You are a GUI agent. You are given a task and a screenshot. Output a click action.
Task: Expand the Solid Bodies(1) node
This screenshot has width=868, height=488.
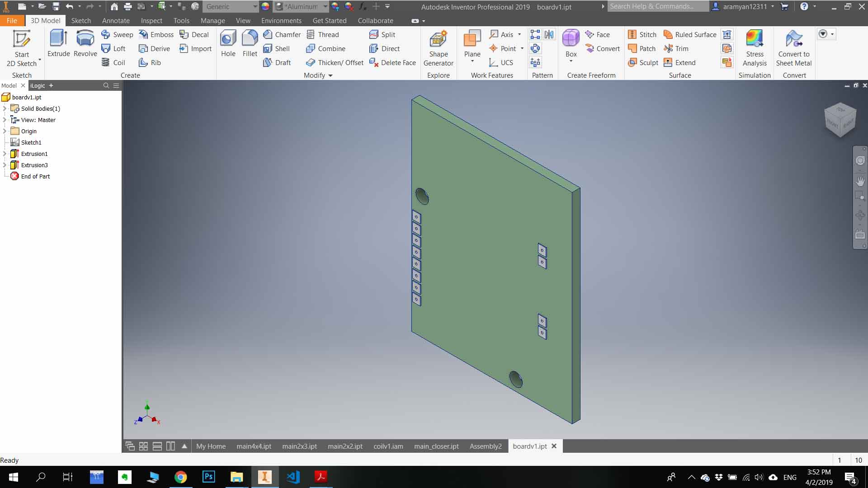click(5, 108)
